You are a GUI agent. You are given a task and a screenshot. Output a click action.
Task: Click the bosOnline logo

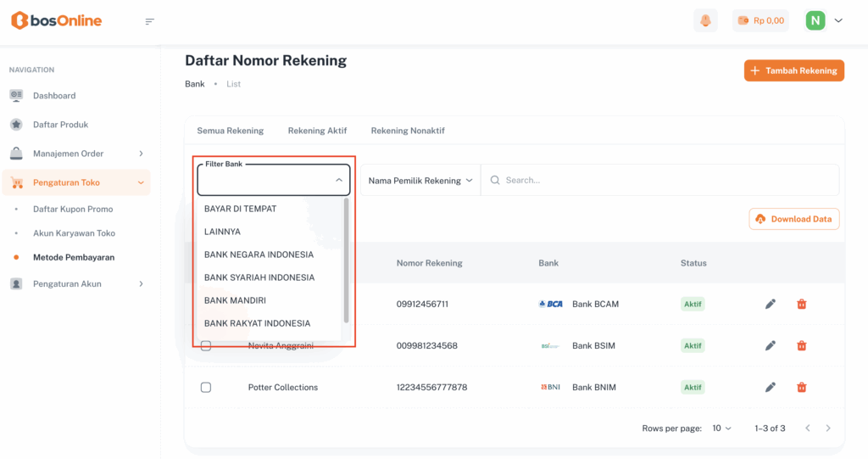click(x=56, y=20)
